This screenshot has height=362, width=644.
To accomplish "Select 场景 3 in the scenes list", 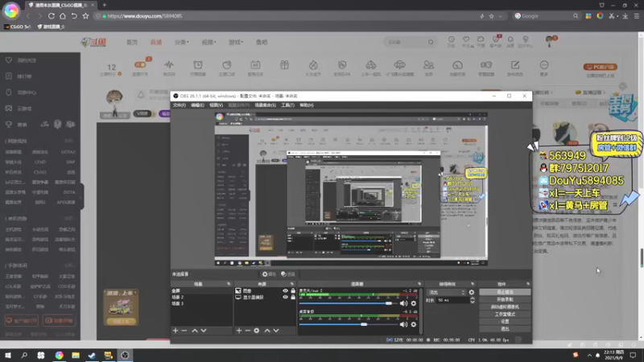I will tap(201, 304).
